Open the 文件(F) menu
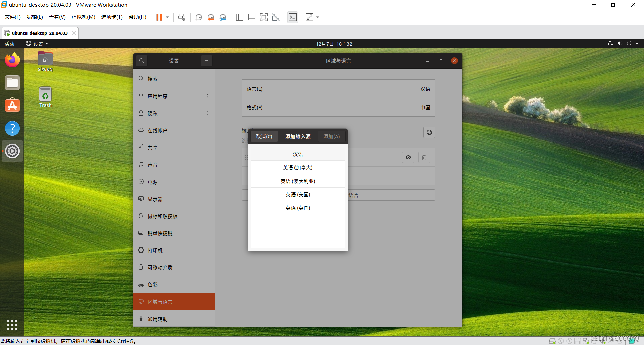This screenshot has height=345, width=644. tap(12, 17)
